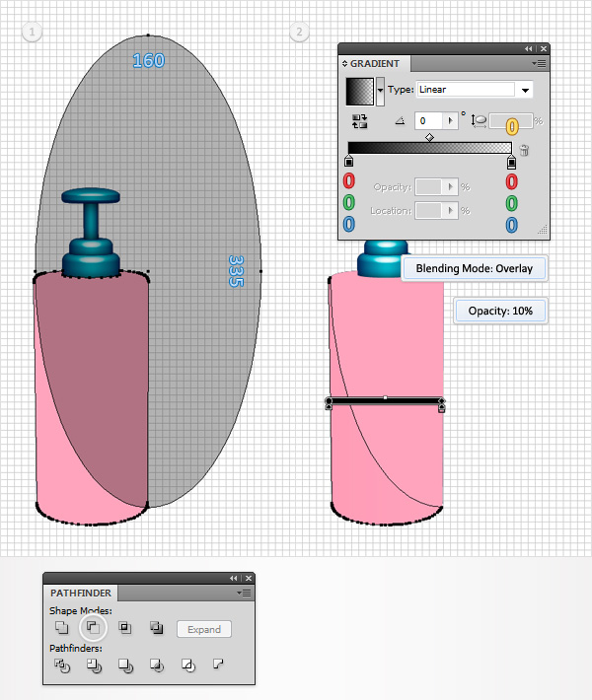The width and height of the screenshot is (592, 700).
Task: Click the gradient angle icon
Action: point(400,120)
